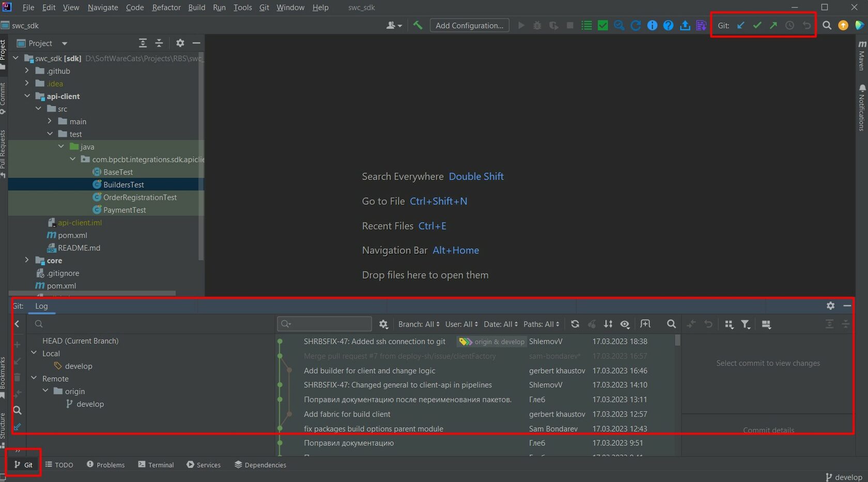Refresh the Git log
868x482 pixels.
(575, 324)
